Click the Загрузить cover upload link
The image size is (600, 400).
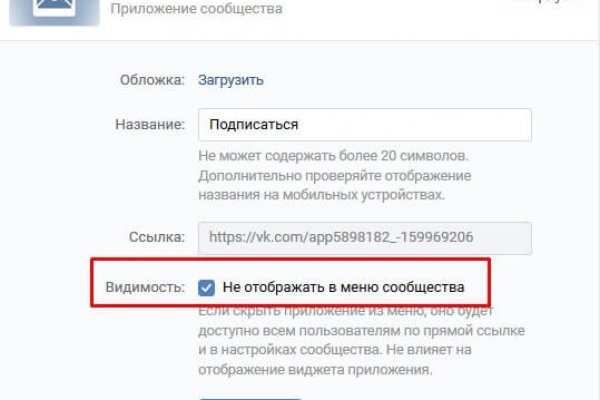point(231,79)
